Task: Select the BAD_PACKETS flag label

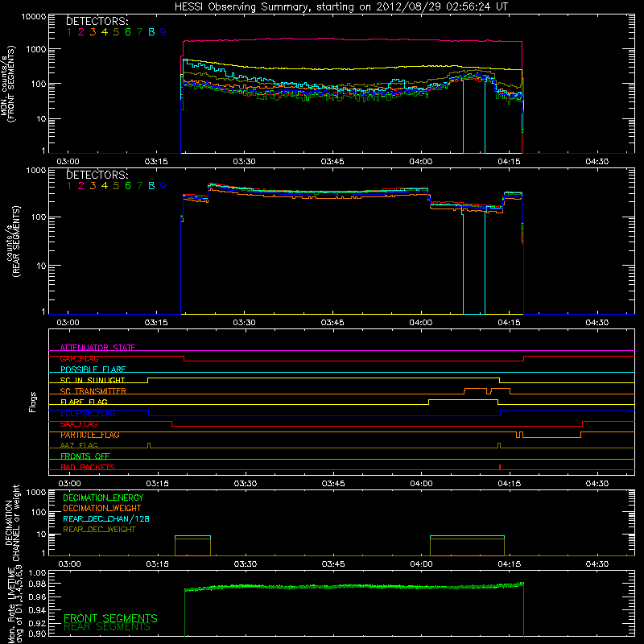Action: pyautogui.click(x=88, y=467)
